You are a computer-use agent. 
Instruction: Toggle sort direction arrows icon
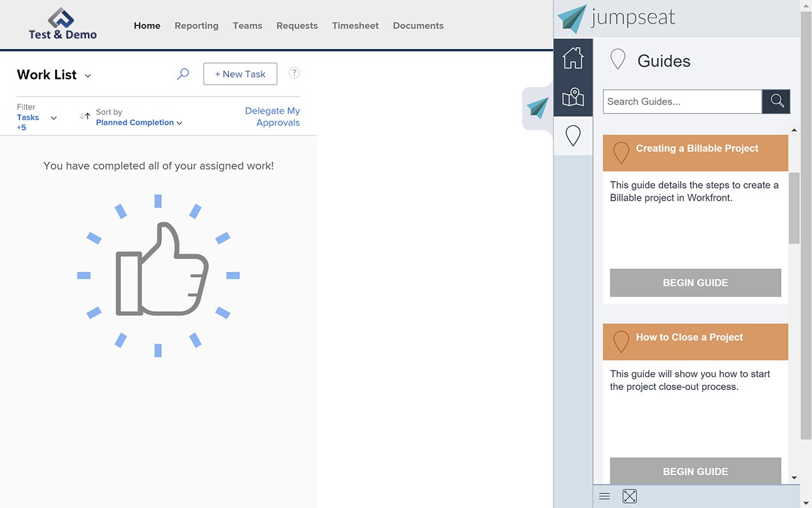(x=85, y=116)
